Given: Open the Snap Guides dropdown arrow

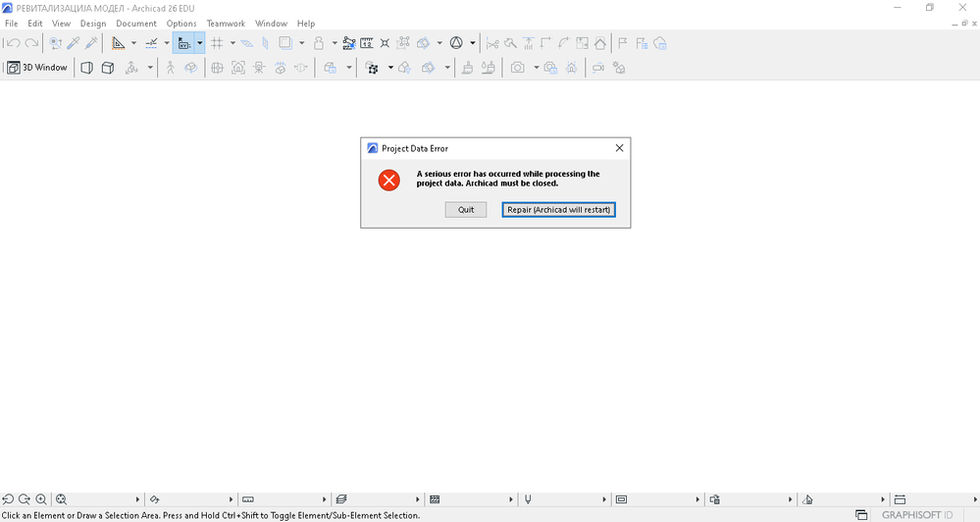Looking at the screenshot, I should point(166,43).
